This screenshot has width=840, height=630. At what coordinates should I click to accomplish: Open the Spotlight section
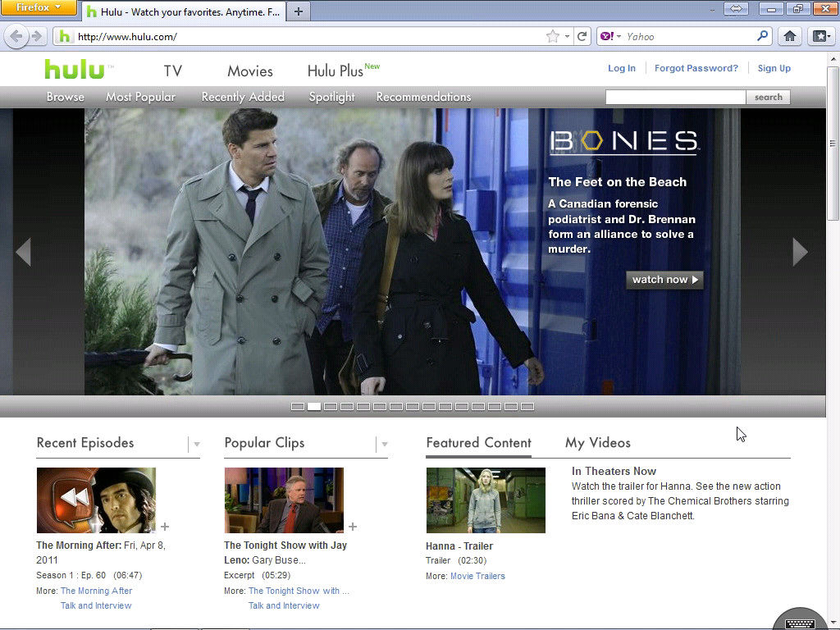coord(331,97)
